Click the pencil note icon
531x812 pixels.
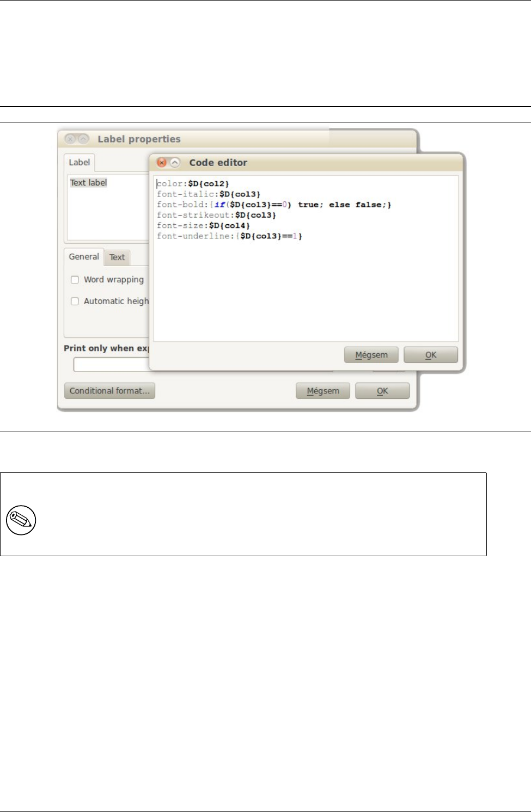(x=21, y=520)
